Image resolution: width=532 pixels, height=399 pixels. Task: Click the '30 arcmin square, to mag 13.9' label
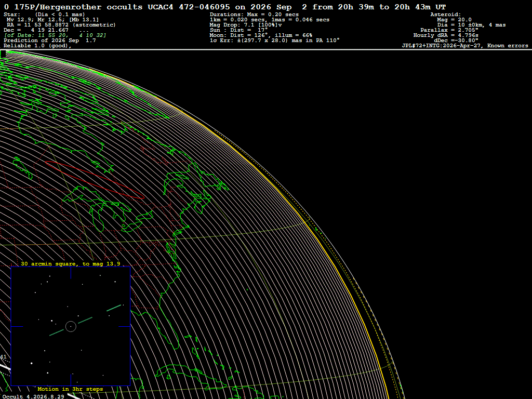70,263
